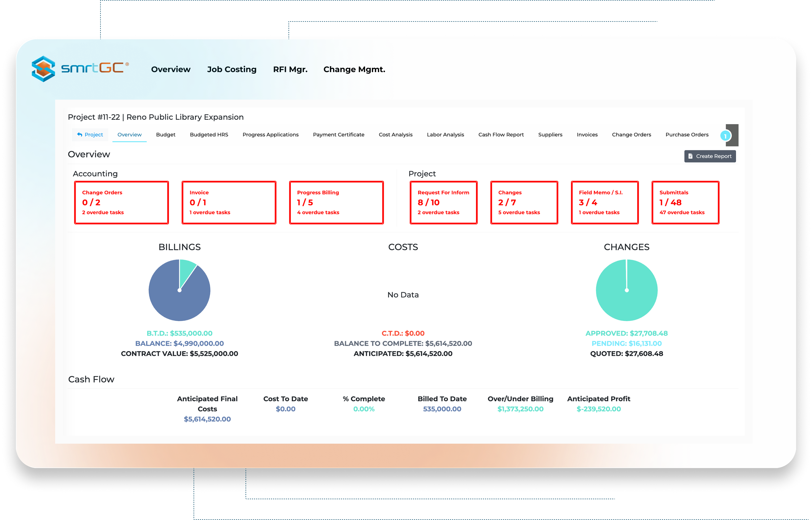The width and height of the screenshot is (812, 520).
Task: Click the smartGC logo icon
Action: coord(44,69)
